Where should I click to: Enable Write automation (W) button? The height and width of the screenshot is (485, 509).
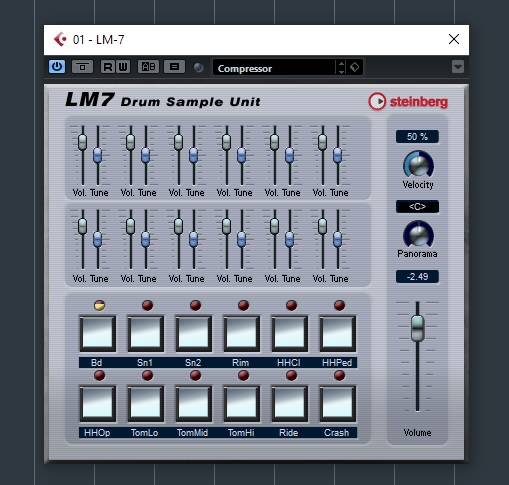[x=123, y=67]
